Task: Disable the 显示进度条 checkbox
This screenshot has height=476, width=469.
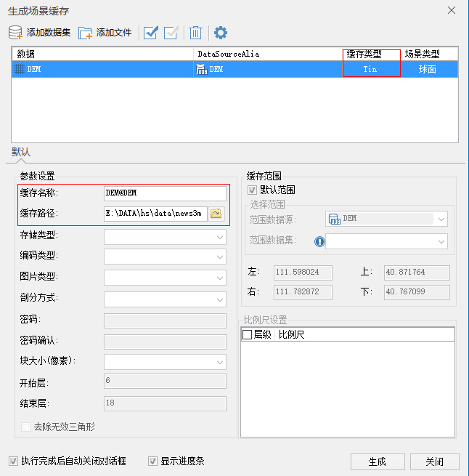Action: (152, 461)
